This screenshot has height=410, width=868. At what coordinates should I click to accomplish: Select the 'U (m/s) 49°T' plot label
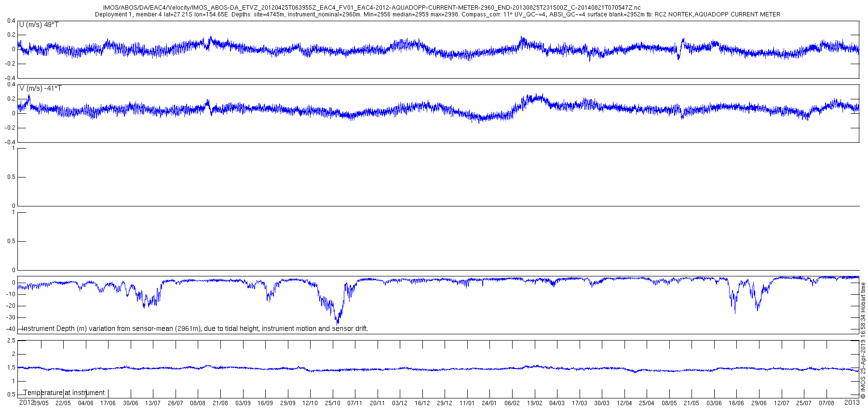point(39,25)
